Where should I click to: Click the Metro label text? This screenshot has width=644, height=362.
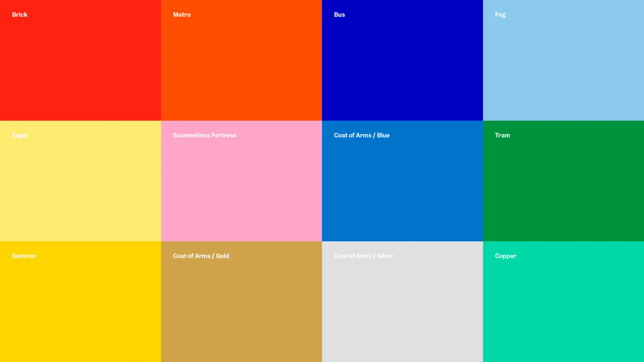click(x=182, y=14)
